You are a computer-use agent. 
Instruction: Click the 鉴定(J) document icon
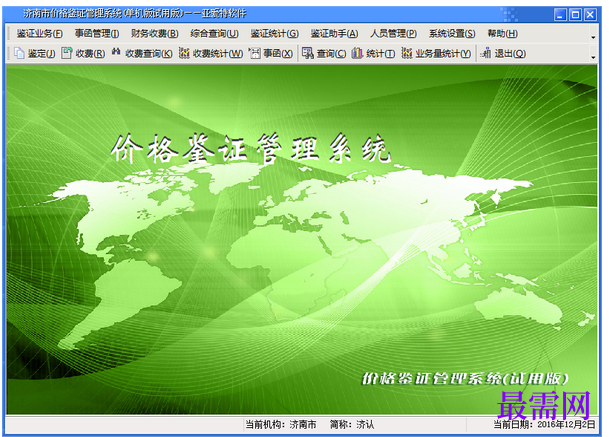pos(19,53)
